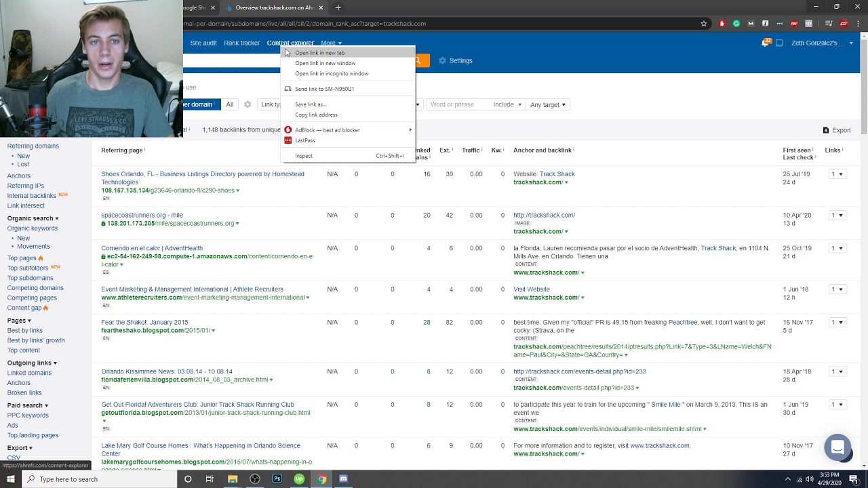
Task: Go to Site audit
Action: click(x=203, y=43)
